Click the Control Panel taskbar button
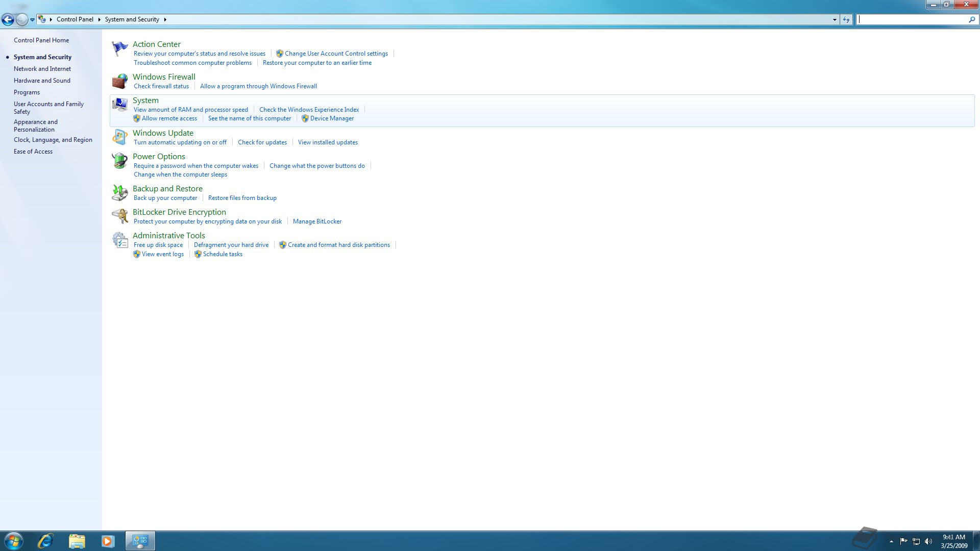980x551 pixels. tap(140, 541)
